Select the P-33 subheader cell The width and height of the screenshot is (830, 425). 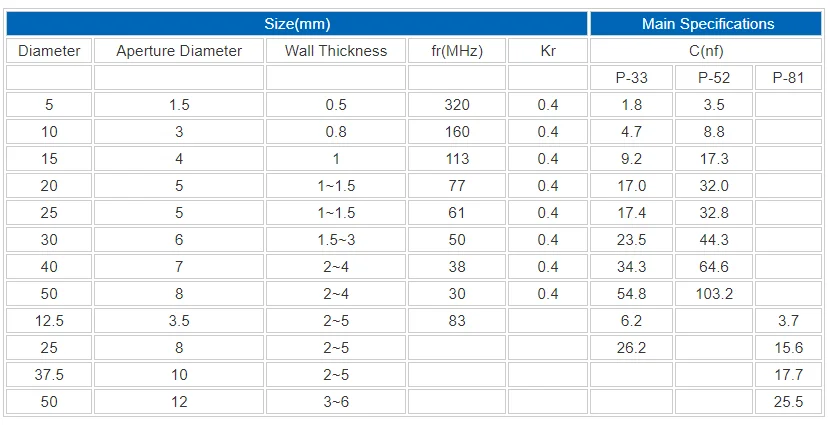(631, 78)
